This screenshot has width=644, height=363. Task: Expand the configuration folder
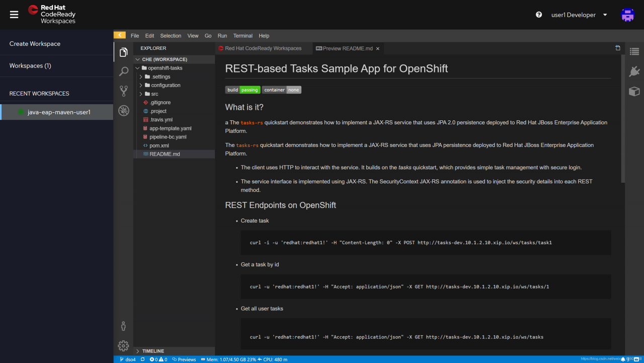pos(174,85)
